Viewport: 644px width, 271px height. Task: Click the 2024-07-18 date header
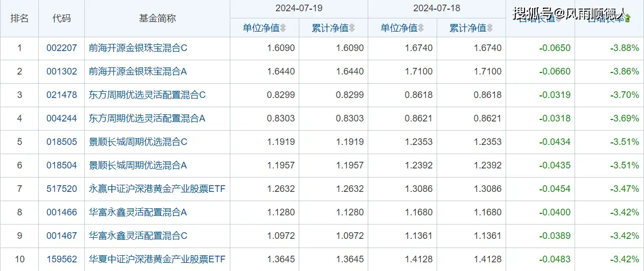pyautogui.click(x=437, y=9)
